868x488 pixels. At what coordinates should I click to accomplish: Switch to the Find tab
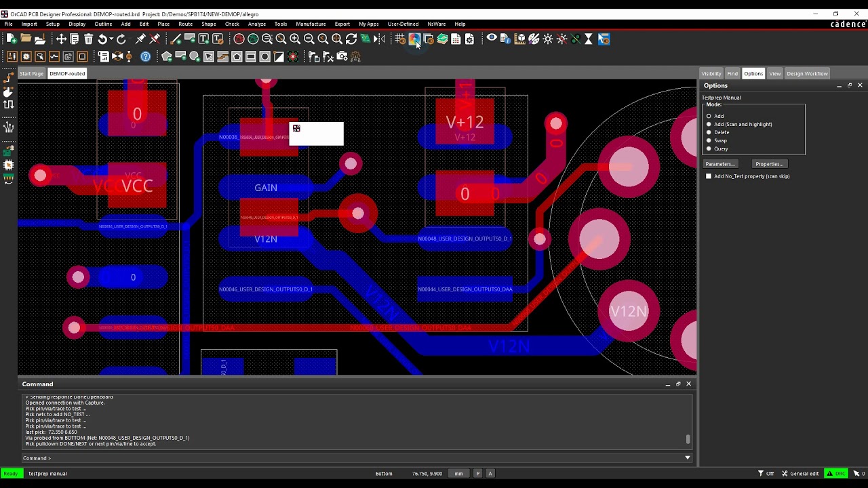tap(732, 73)
